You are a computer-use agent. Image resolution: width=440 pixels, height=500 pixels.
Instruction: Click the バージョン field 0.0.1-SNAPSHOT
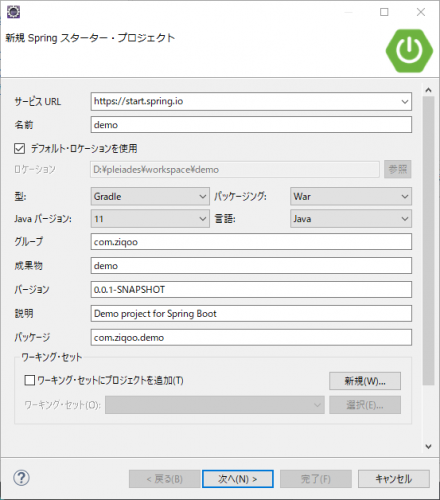251,290
